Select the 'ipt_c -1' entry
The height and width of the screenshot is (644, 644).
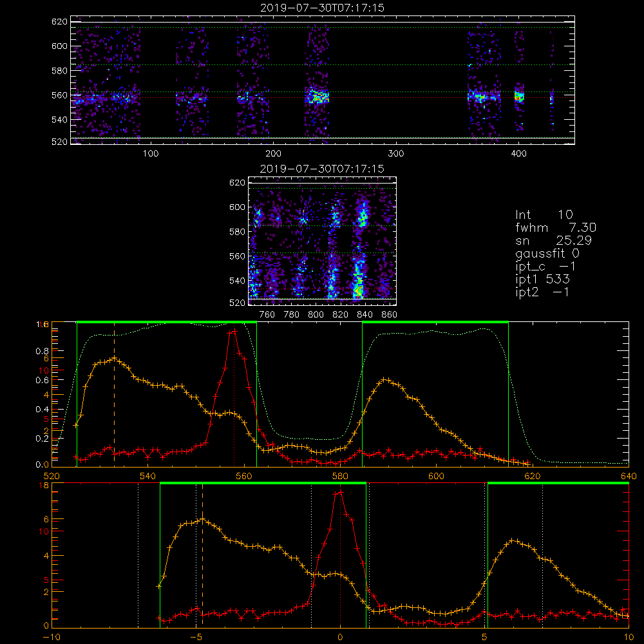545,267
